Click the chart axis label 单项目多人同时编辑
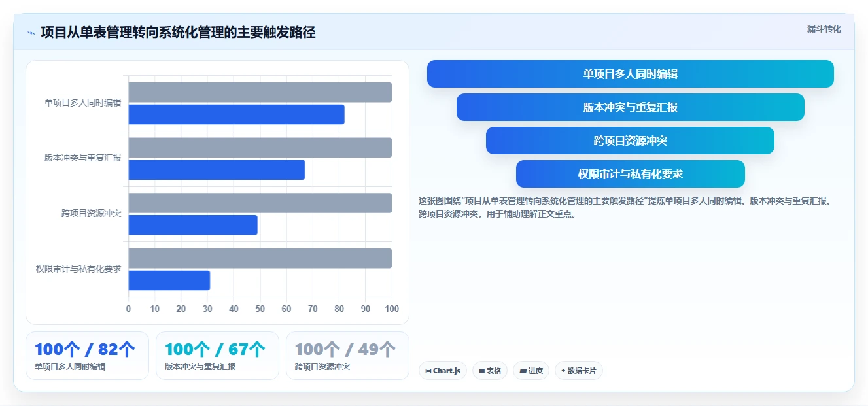868x406 pixels. point(83,103)
